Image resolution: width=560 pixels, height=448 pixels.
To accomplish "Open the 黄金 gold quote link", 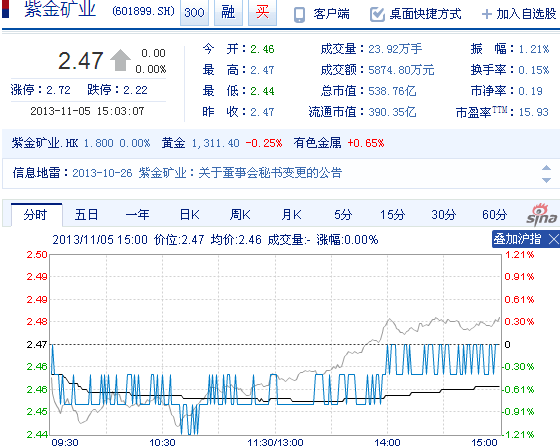I will (173, 143).
